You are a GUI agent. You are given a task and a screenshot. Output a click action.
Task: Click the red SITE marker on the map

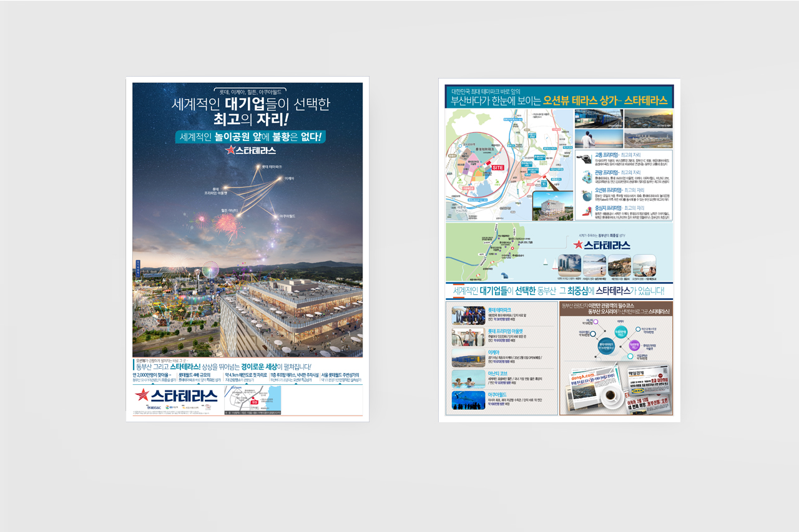pyautogui.click(x=498, y=168)
